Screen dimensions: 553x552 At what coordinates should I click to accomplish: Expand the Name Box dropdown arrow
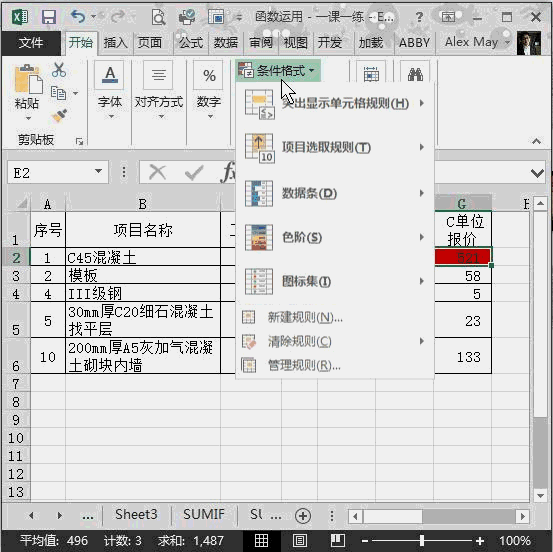pyautogui.click(x=98, y=171)
